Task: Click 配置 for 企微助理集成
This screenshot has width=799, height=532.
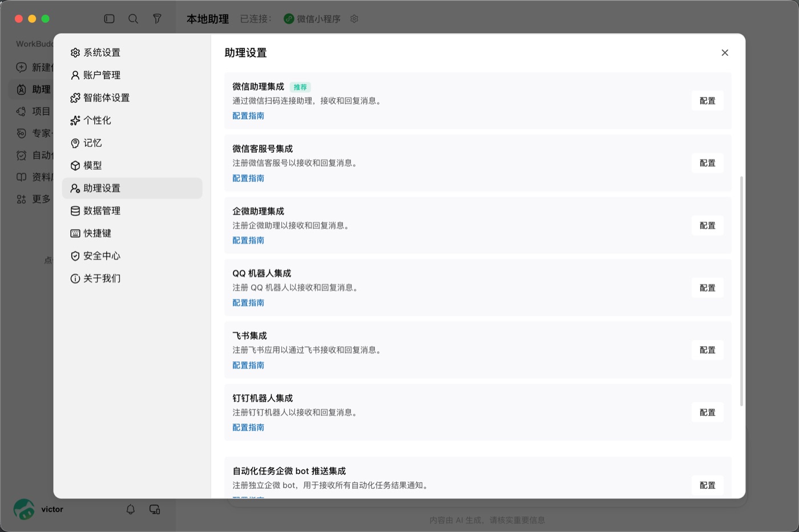Action: click(708, 226)
